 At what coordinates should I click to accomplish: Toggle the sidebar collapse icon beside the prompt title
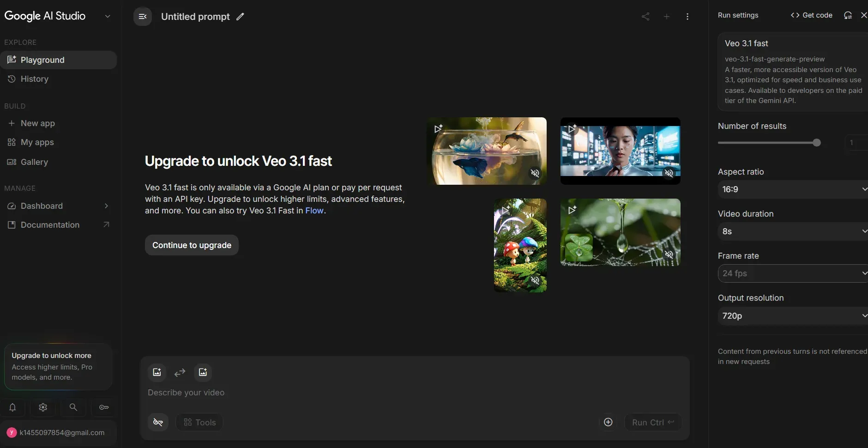tap(143, 17)
